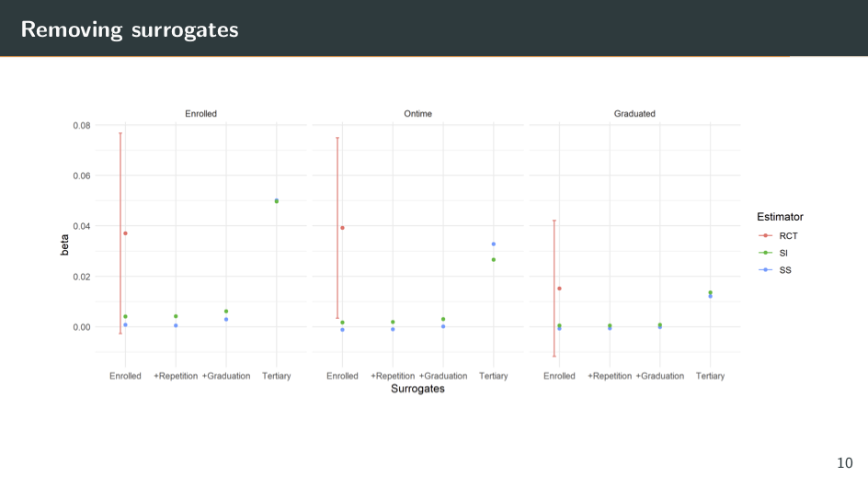Select the Ontime panel header
Screen dimensions: 868x488
(417, 114)
